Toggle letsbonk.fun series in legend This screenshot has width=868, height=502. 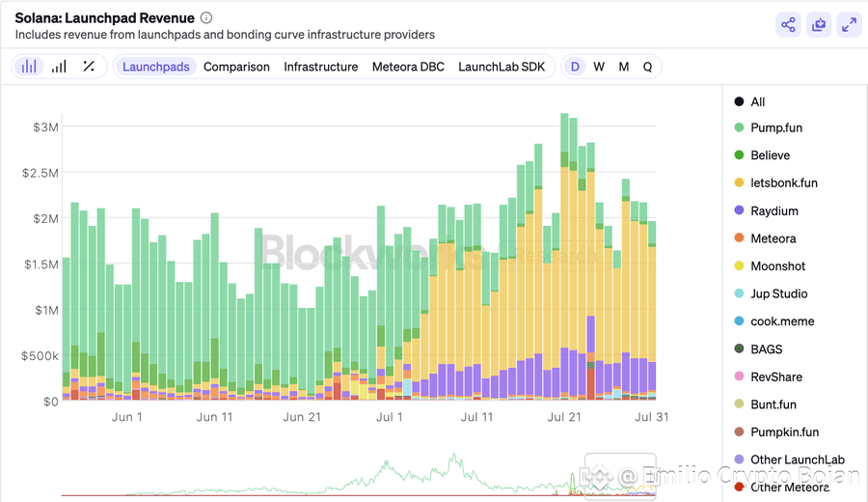[775, 182]
